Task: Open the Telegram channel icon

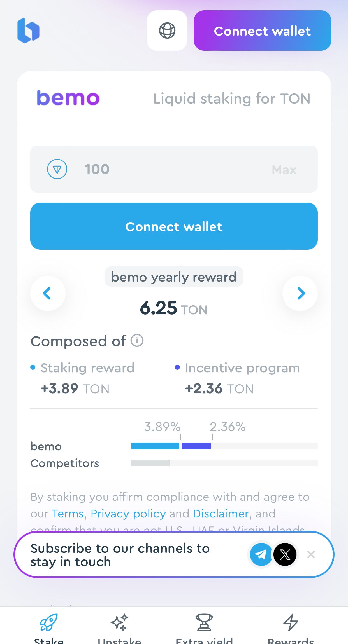Action: pos(261,554)
